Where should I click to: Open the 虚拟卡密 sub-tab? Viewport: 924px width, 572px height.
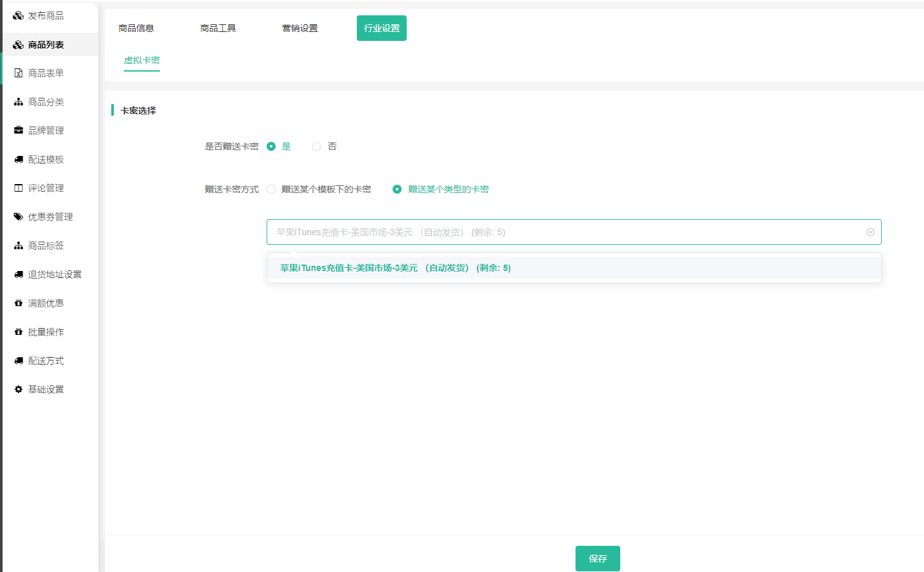[142, 60]
